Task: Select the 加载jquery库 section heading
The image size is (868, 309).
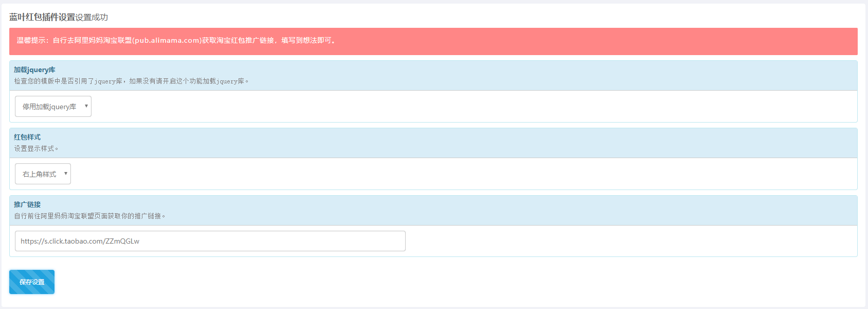Action: pos(34,70)
